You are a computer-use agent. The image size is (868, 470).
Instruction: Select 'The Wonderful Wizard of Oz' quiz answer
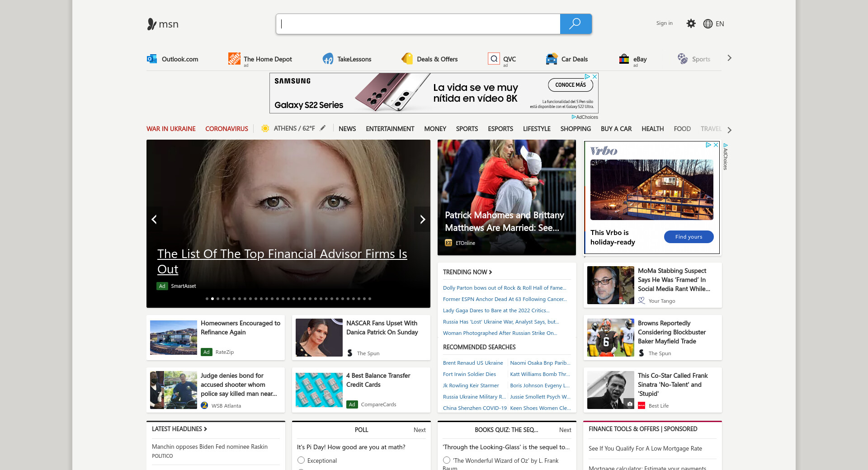pyautogui.click(x=447, y=460)
